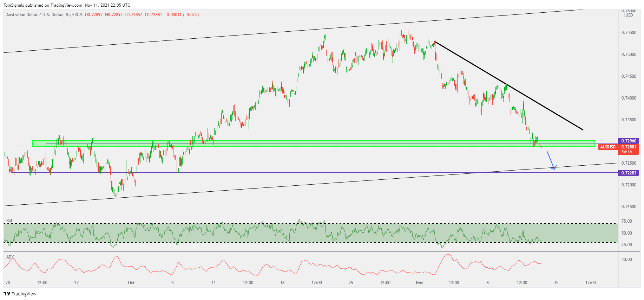The width and height of the screenshot is (644, 300).
Task: Click the red AUDUSD symbol tag
Action: pos(608,147)
